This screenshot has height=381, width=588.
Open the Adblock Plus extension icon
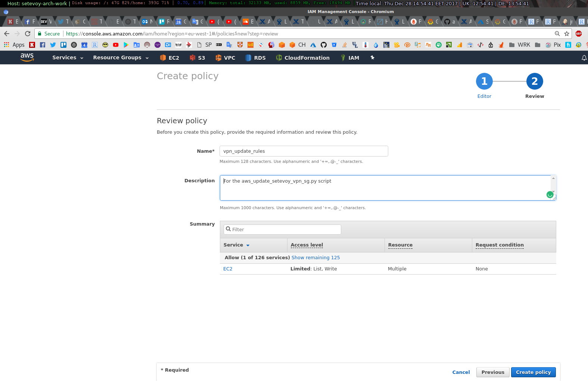pyautogui.click(x=579, y=34)
